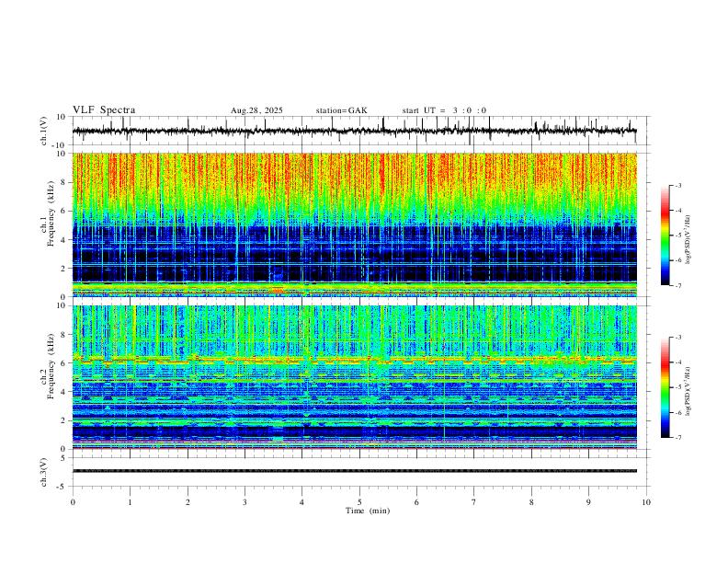Click the "4" kHz tick on ch.1 spectrogram
The width and height of the screenshot is (728, 563).
point(64,240)
